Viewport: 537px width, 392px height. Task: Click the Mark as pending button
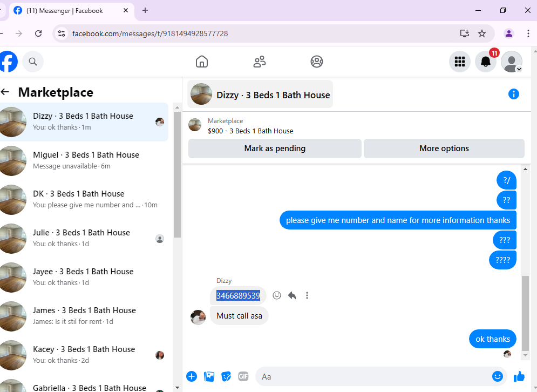[275, 148]
